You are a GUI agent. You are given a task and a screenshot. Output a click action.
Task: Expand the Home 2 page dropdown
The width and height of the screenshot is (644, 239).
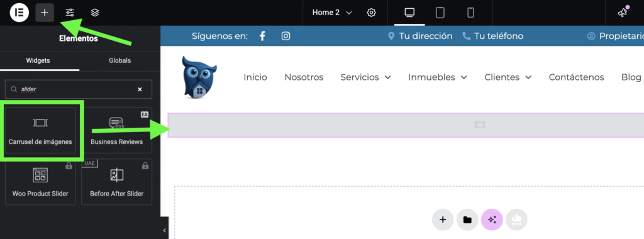pyautogui.click(x=332, y=13)
